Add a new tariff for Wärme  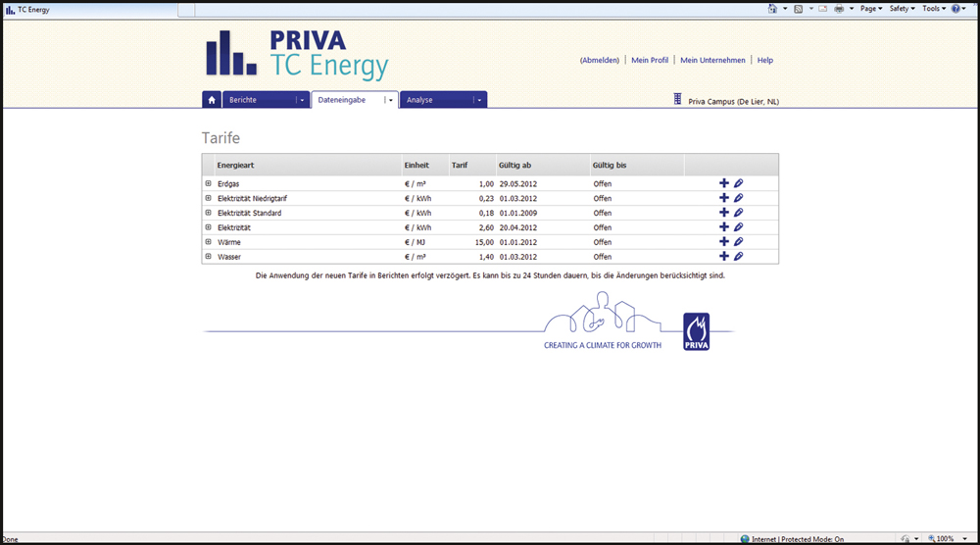pos(724,241)
